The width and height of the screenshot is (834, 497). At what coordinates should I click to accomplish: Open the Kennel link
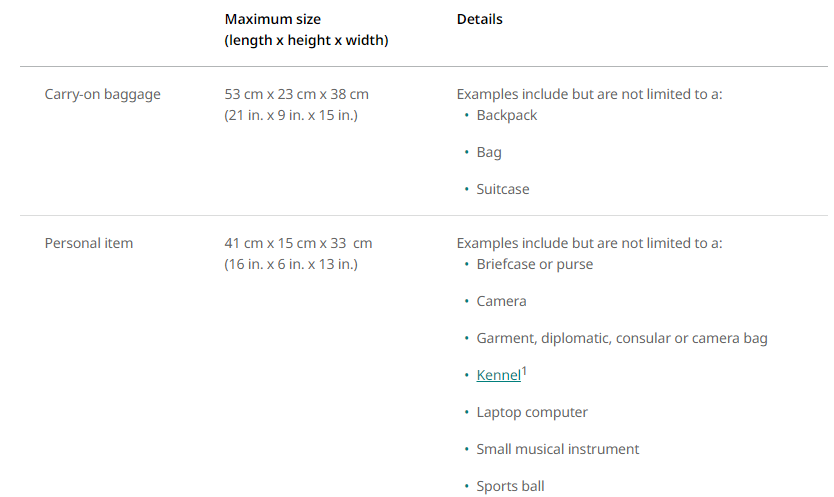(498, 376)
